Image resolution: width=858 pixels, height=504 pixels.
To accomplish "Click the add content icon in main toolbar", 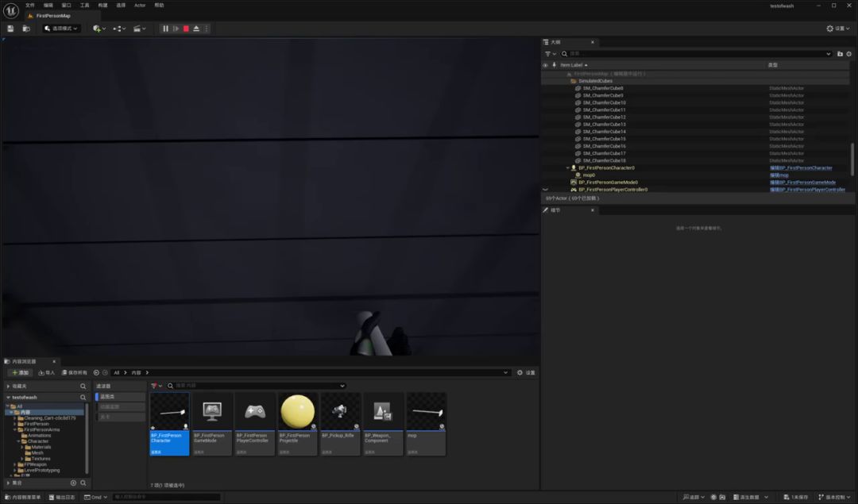I will (x=98, y=29).
